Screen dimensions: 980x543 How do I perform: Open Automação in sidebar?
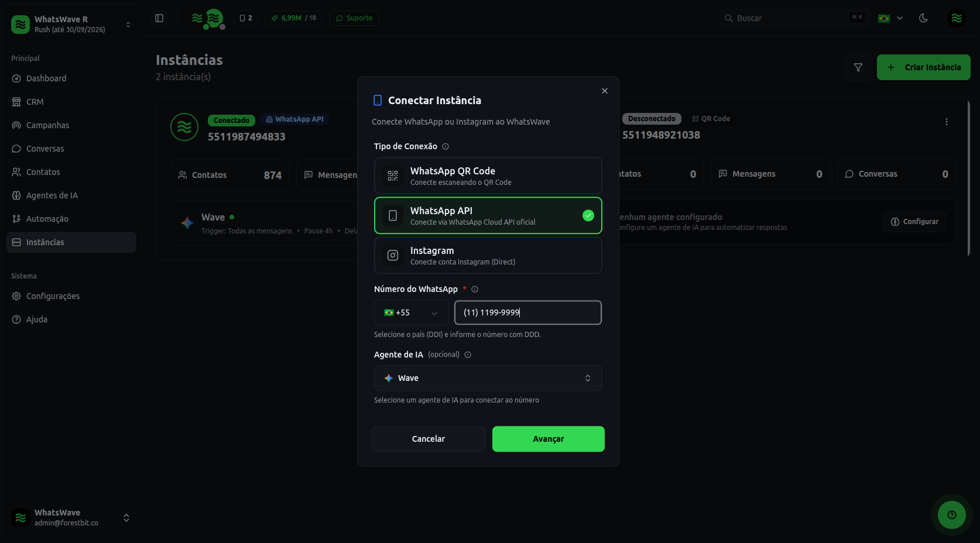71,219
